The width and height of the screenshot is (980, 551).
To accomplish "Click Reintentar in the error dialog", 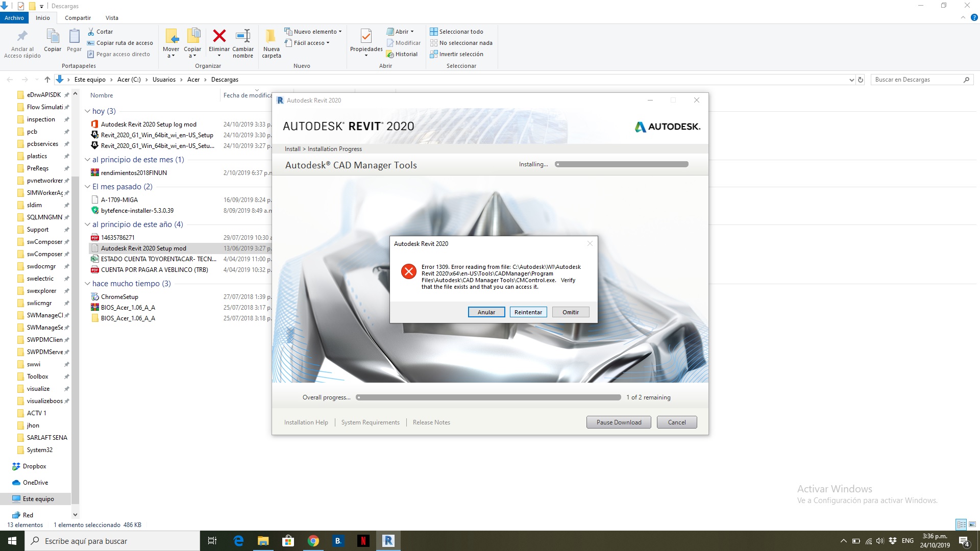I will [x=528, y=312].
